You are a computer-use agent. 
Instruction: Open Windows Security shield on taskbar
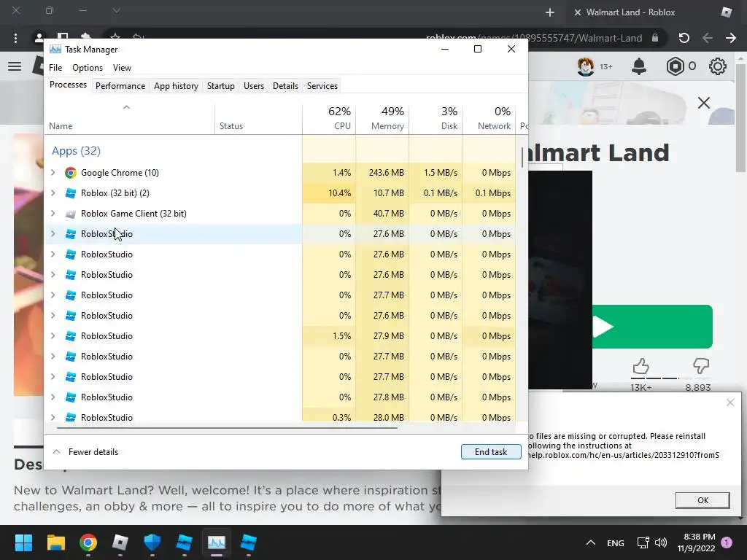tap(152, 542)
